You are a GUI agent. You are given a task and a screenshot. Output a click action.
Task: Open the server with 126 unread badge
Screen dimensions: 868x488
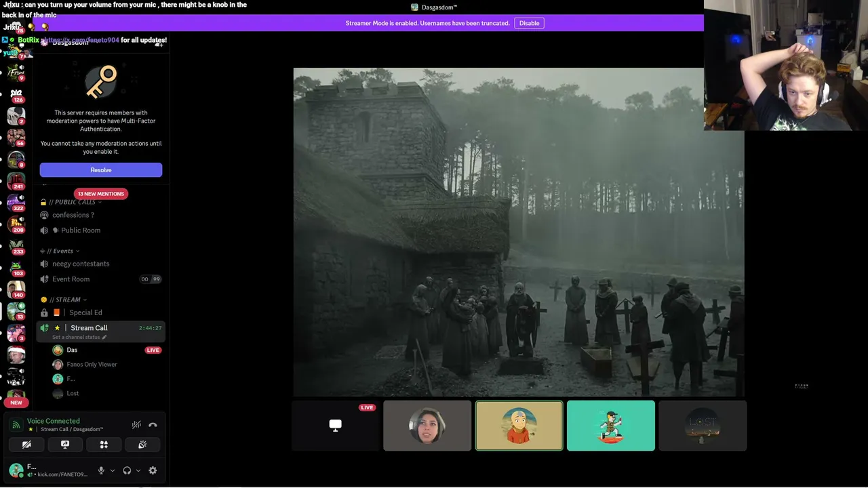[16, 94]
